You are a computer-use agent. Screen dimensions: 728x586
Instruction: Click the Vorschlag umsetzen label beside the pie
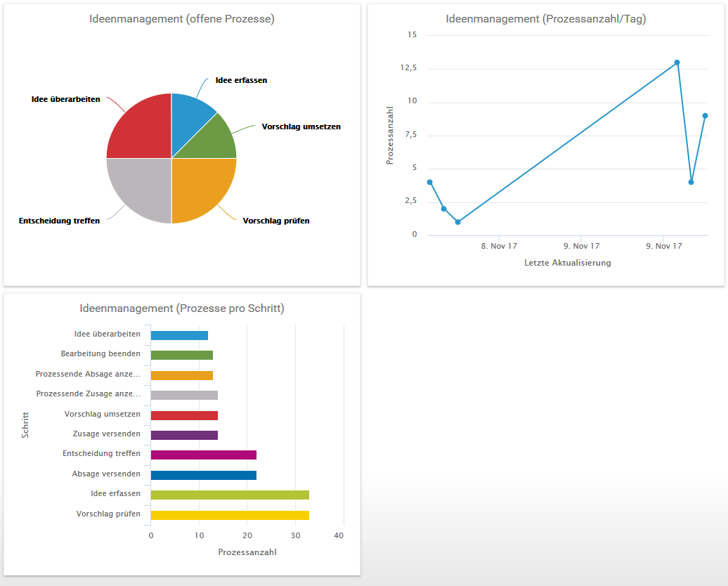coord(301,127)
